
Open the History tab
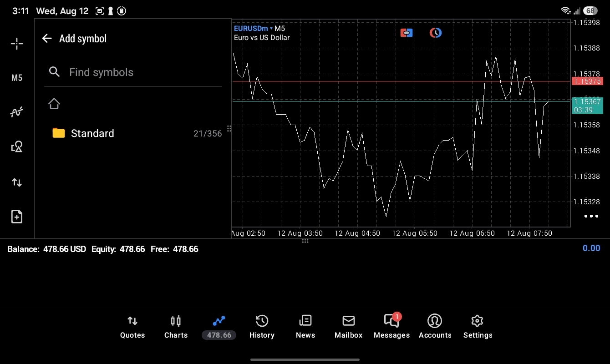point(262,327)
